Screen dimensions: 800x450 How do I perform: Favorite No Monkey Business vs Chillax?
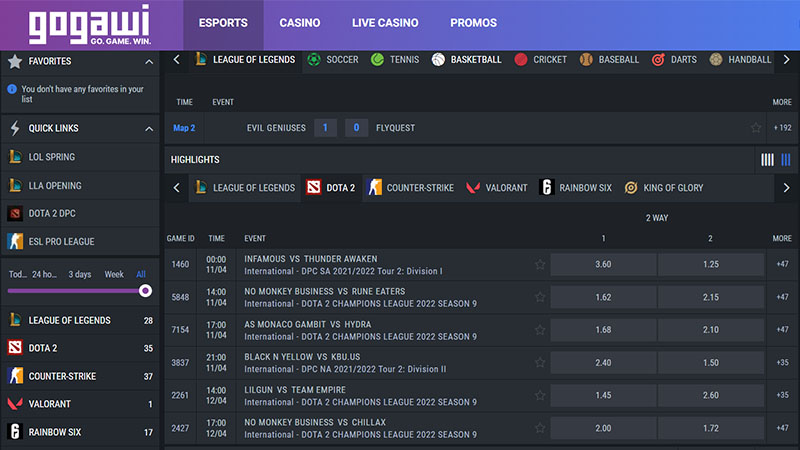point(540,428)
